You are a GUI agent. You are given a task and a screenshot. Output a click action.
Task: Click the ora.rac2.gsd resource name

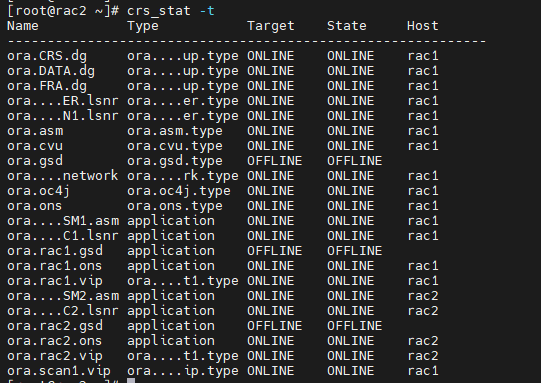(55, 326)
